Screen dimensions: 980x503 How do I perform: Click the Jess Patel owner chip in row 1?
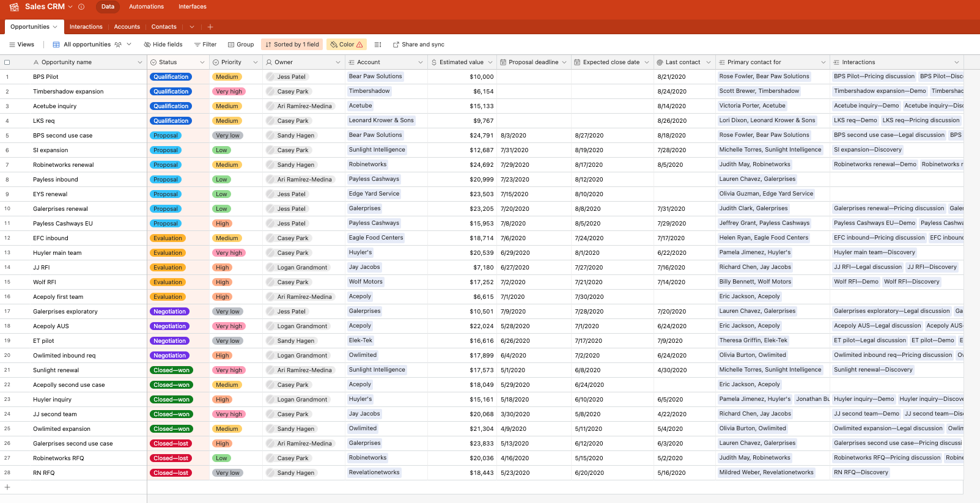286,77
